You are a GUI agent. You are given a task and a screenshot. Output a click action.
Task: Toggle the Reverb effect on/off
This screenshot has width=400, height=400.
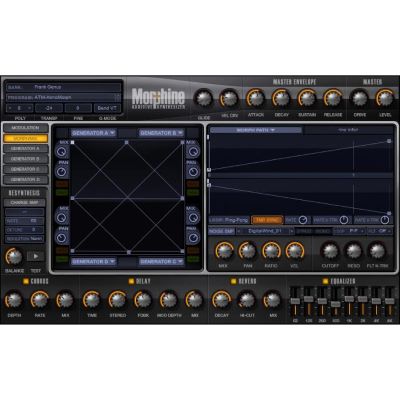click(x=234, y=281)
